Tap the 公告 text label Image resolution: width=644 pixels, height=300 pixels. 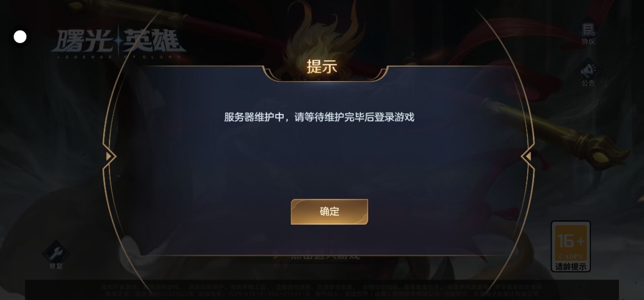coord(588,83)
